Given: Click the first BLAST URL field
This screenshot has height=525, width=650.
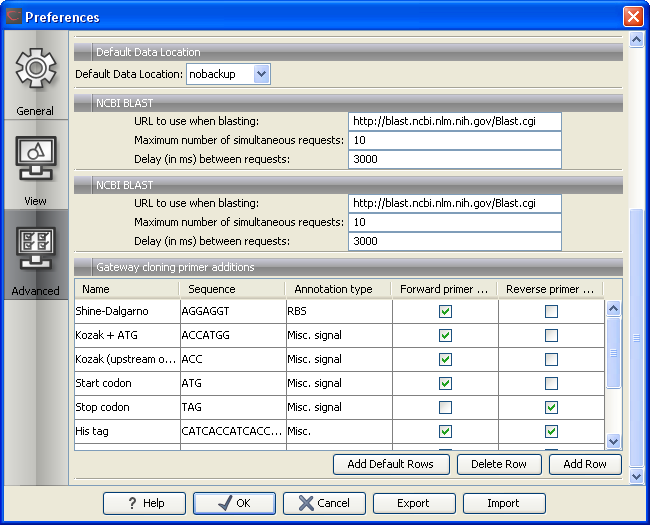Looking at the screenshot, I should (x=455, y=122).
